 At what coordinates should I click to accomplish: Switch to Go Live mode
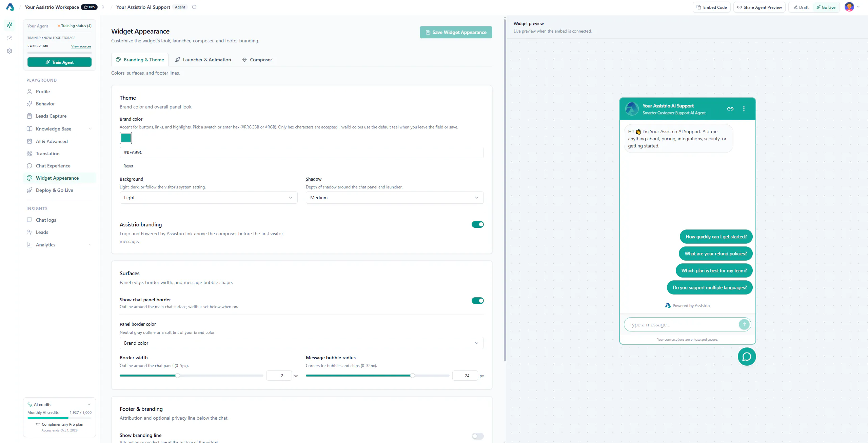[x=826, y=7]
